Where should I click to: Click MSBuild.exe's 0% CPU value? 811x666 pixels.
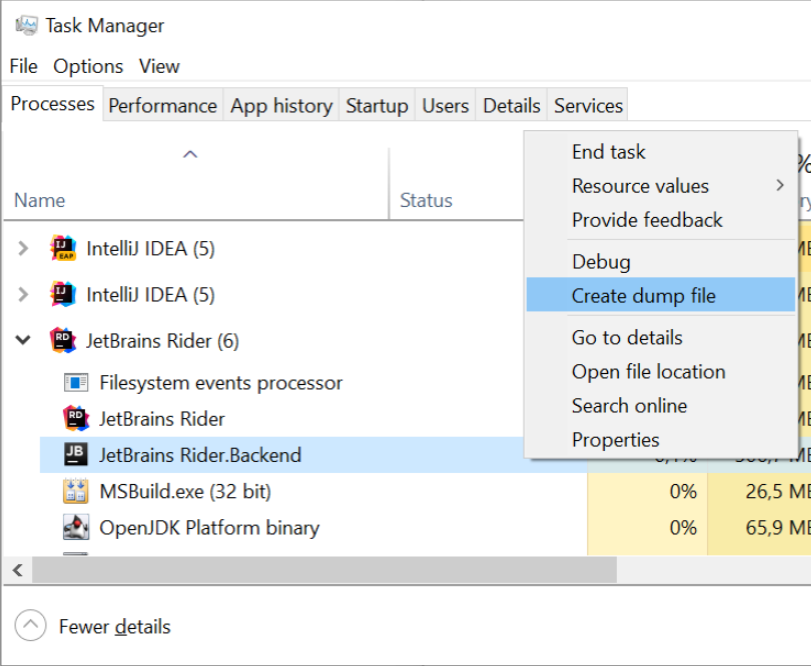coord(683,491)
